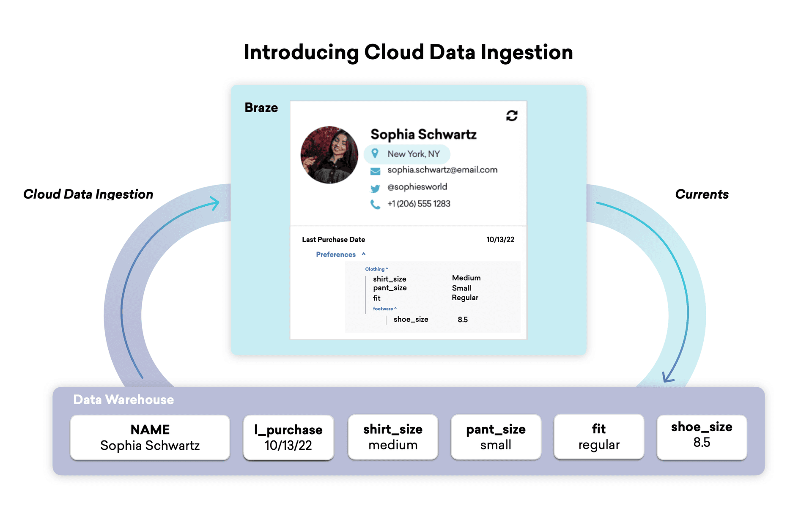
Task: Click the sophia.schwartz@email.com address
Action: tap(442, 170)
